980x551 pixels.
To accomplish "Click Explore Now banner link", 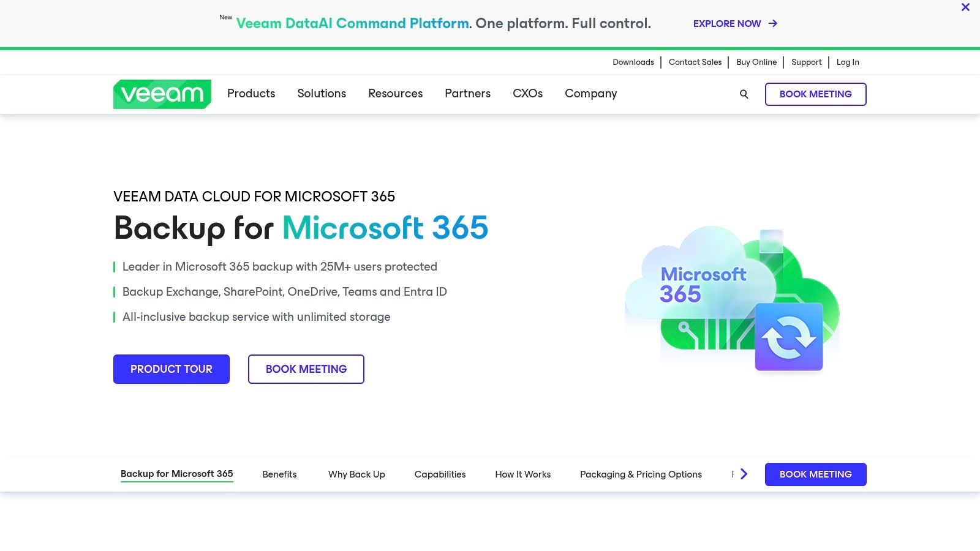I will 735,23.
